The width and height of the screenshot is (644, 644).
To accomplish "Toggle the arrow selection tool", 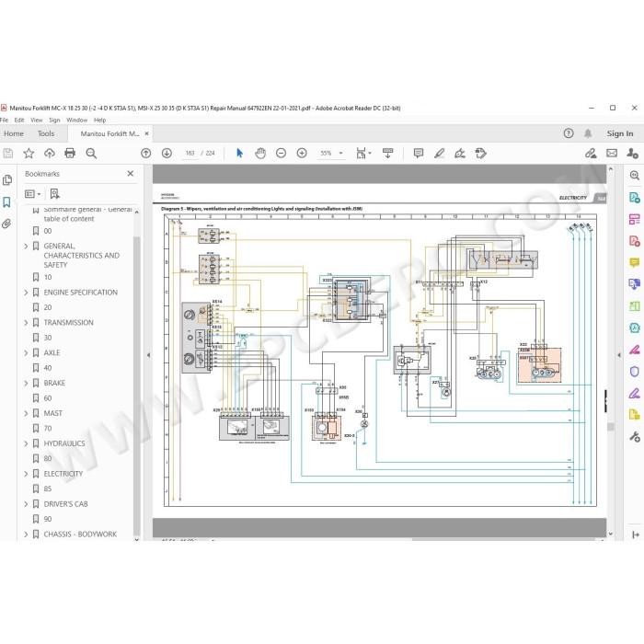I will tap(239, 154).
